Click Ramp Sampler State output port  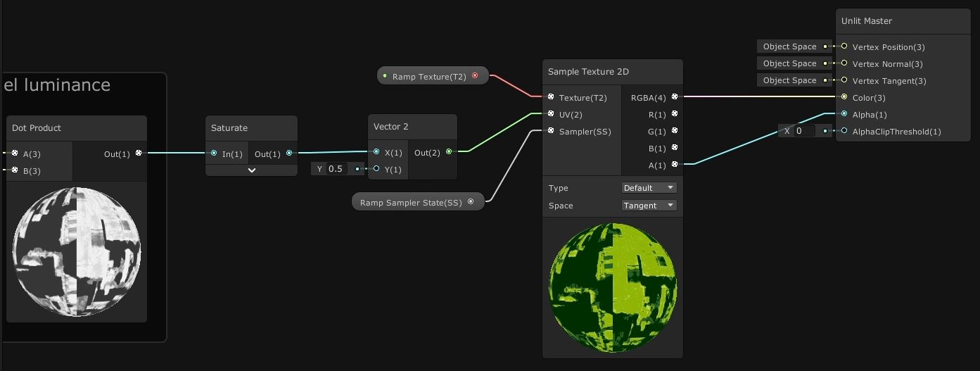click(471, 202)
